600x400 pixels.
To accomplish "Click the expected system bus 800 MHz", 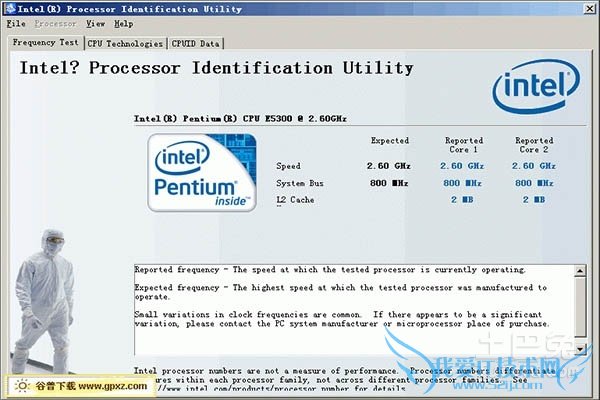I will (389, 183).
